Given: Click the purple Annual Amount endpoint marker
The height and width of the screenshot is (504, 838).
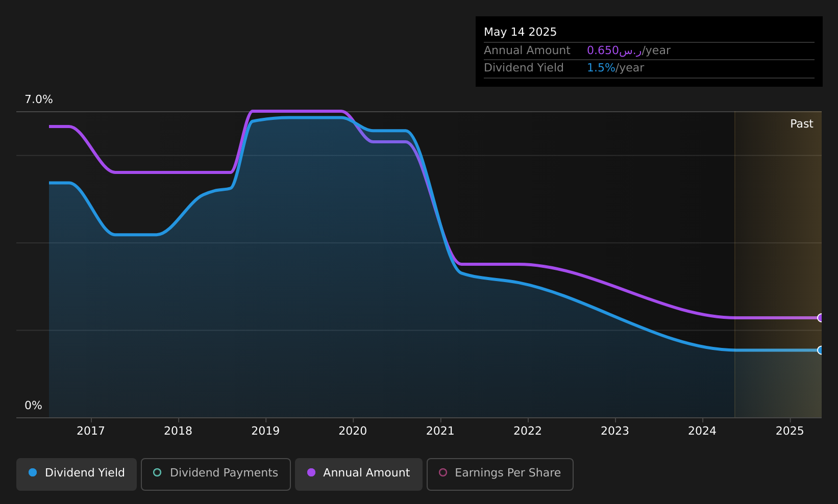Looking at the screenshot, I should coord(821,318).
